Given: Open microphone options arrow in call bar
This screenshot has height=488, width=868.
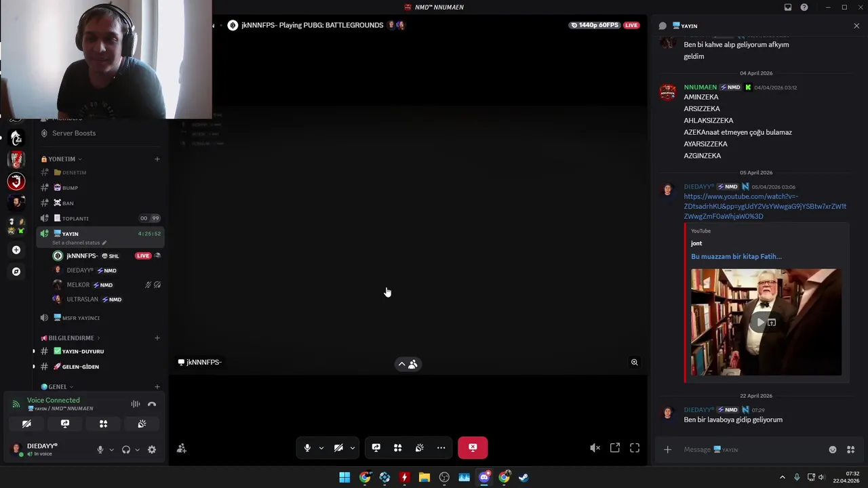Looking at the screenshot, I should coord(321,448).
